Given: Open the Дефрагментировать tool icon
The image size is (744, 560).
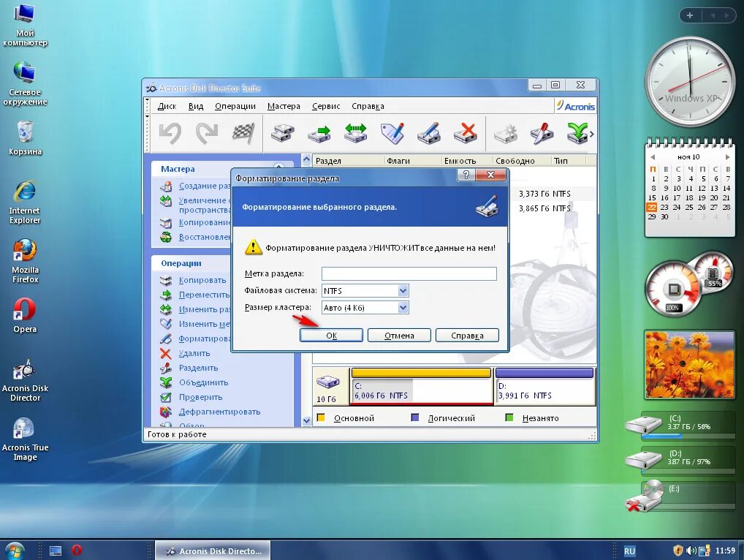Looking at the screenshot, I should [167, 412].
